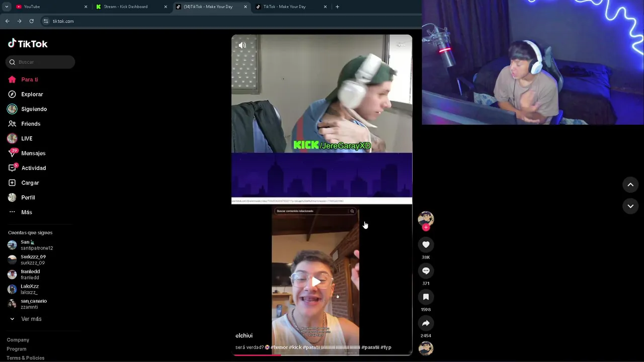Click the Buscar search field
The width and height of the screenshot is (644, 362).
pyautogui.click(x=40, y=62)
